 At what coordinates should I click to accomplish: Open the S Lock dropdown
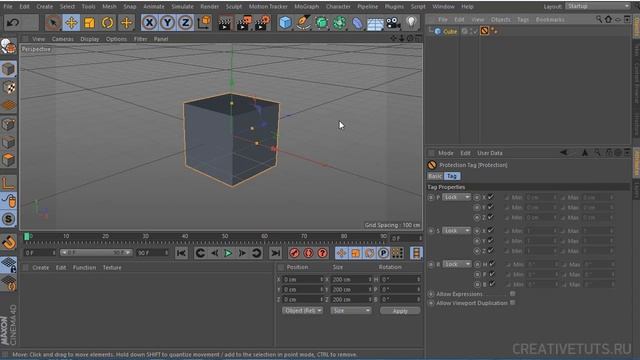tap(456, 231)
